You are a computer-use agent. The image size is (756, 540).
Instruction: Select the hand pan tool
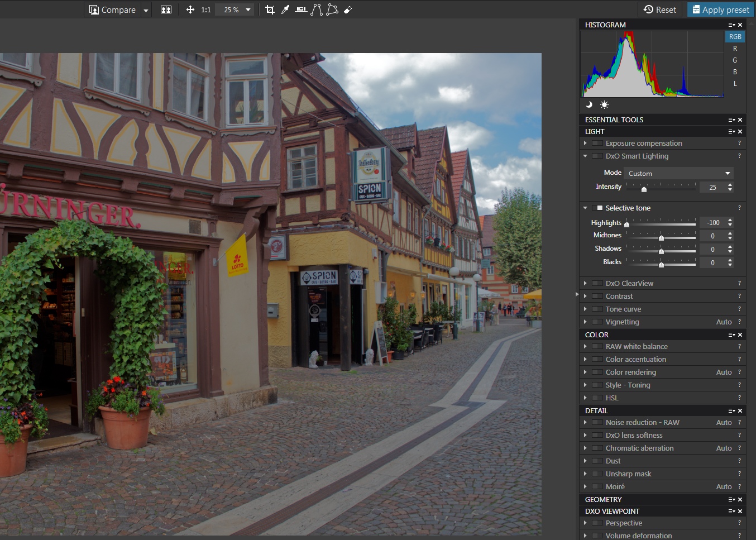[190, 9]
